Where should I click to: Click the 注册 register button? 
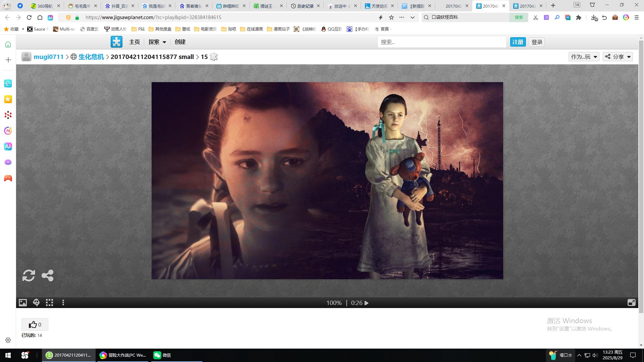pos(518,42)
